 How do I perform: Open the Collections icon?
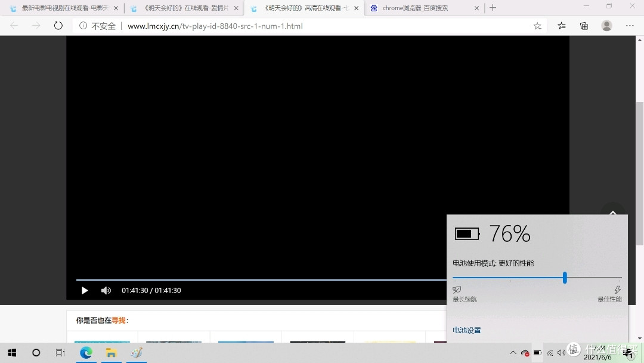click(584, 26)
